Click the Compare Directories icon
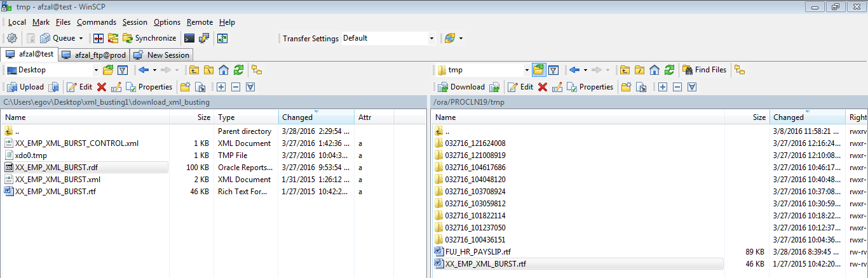The width and height of the screenshot is (868, 278). (x=99, y=38)
